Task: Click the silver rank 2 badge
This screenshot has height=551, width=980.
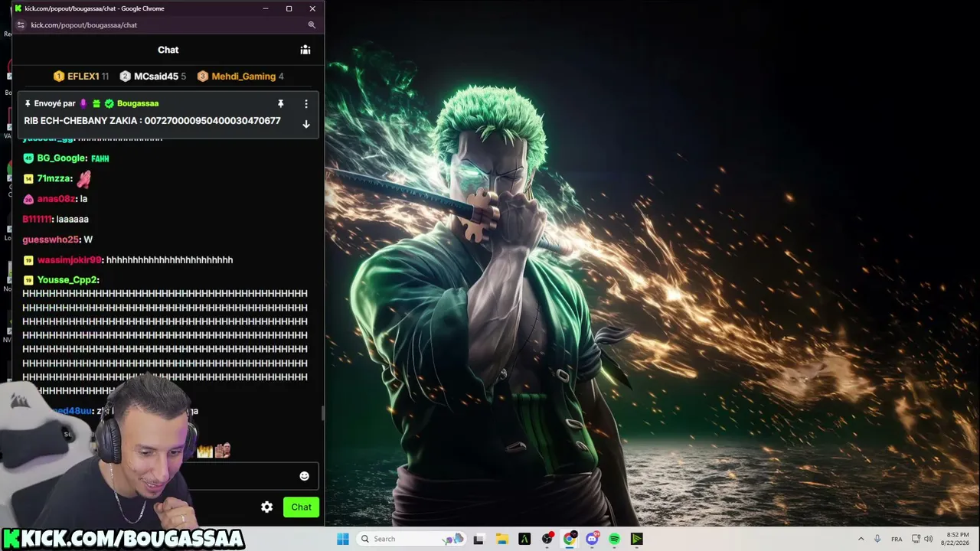Action: pos(126,77)
